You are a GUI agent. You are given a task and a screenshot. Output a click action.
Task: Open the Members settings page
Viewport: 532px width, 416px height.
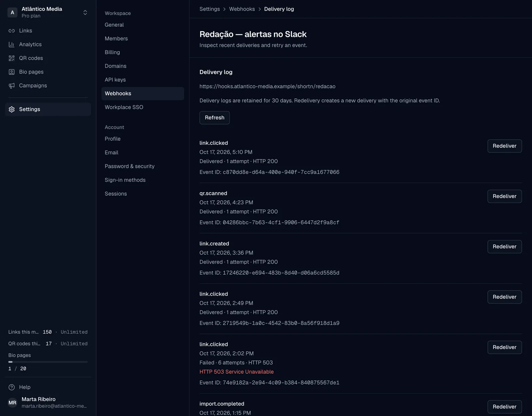click(x=143, y=39)
